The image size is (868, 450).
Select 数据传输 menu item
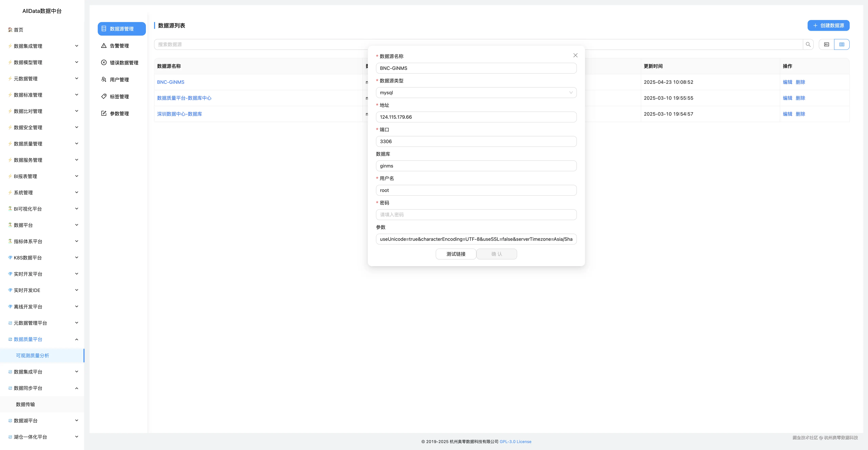26,404
